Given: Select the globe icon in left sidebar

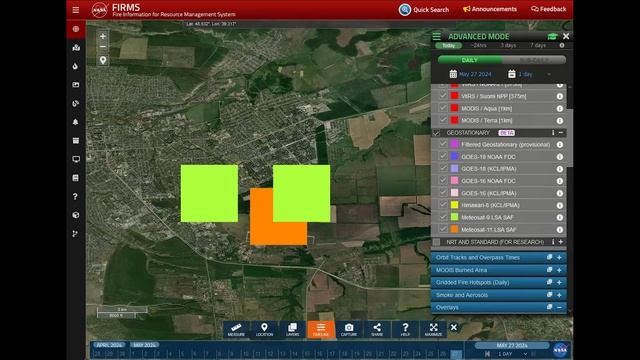Looking at the screenshot, I should (76, 29).
